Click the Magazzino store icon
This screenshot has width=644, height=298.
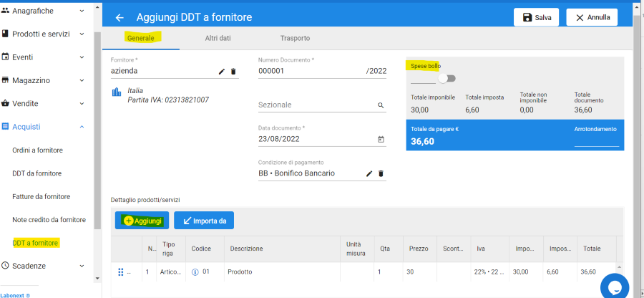pyautogui.click(x=5, y=80)
